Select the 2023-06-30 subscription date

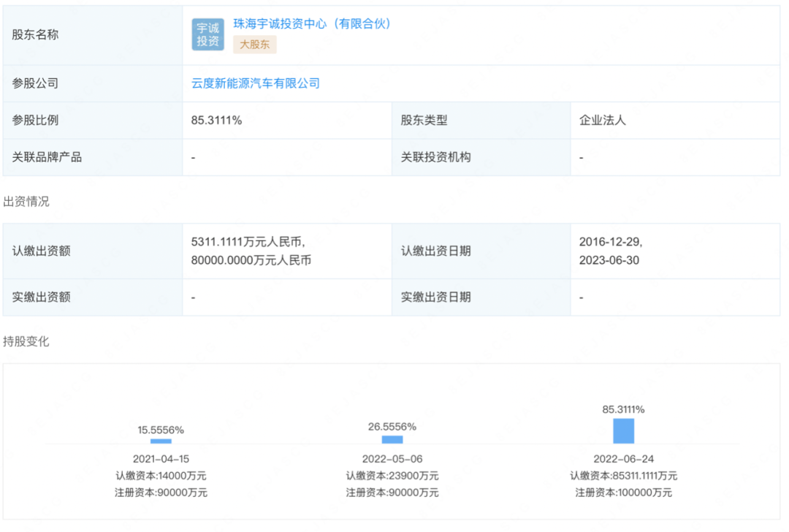[x=609, y=260]
